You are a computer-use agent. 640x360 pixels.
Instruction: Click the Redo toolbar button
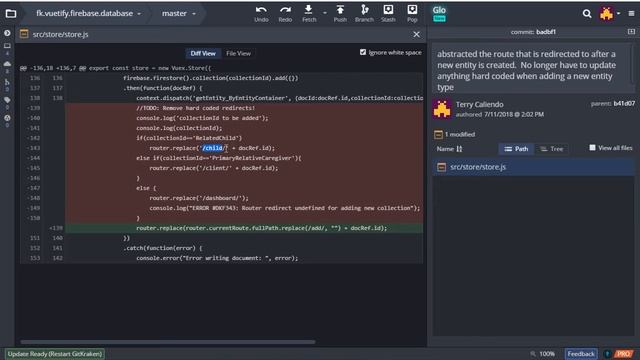pyautogui.click(x=285, y=13)
